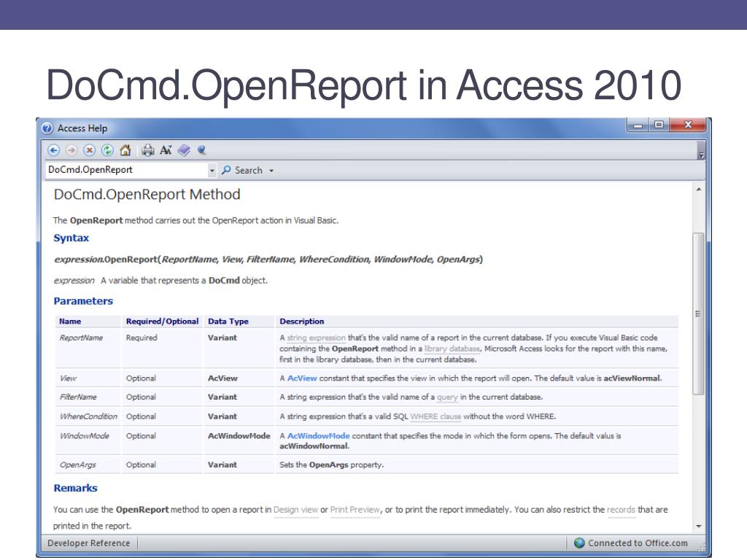Click the vertical scrollbar thumb
The image size is (747, 560).
(698, 314)
